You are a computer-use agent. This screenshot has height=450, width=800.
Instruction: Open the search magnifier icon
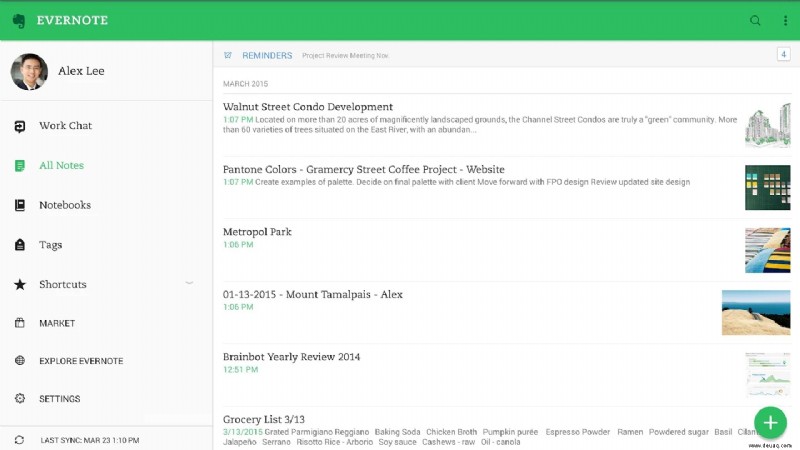(x=755, y=20)
